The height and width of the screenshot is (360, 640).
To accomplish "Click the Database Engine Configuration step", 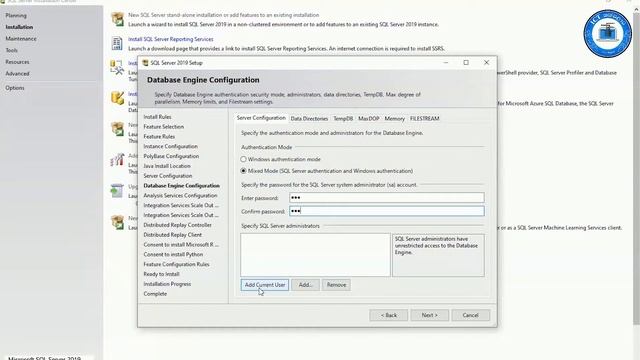I will coord(181,185).
